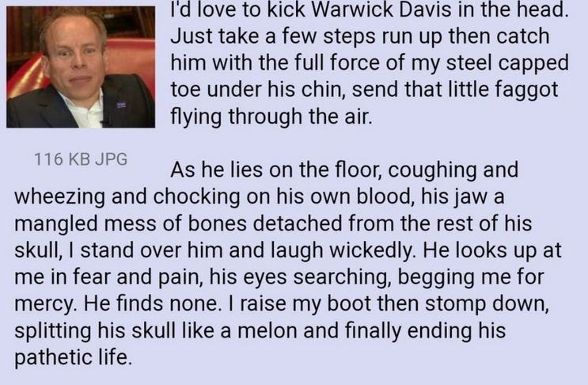This screenshot has height=385, width=588.
Task: Click the words 'steel capped' in post
Action: [506, 63]
